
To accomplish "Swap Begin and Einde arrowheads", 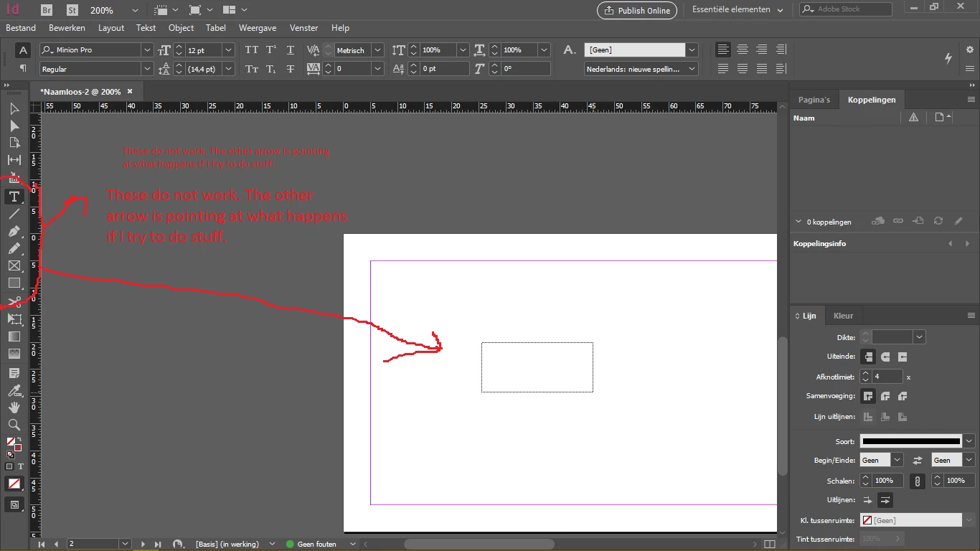I will (917, 461).
